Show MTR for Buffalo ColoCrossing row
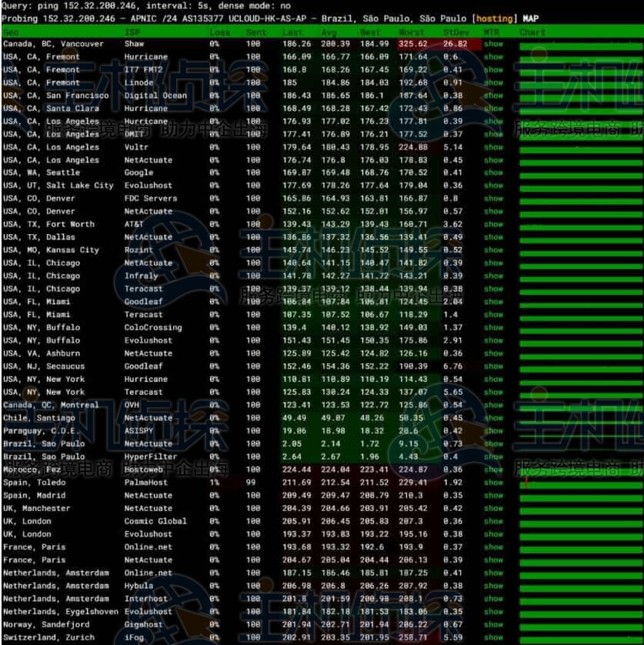Viewport: 644px width, 645px height. tap(493, 328)
